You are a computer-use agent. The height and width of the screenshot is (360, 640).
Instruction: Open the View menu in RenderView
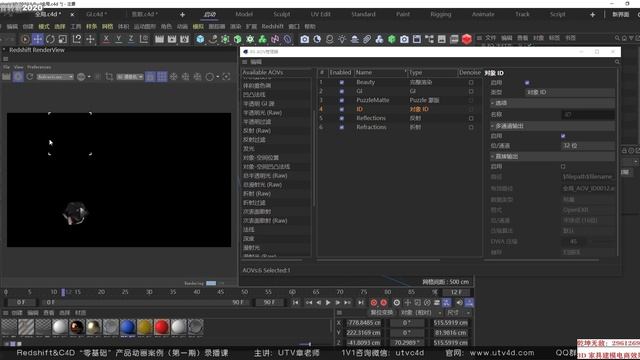[x=19, y=67]
